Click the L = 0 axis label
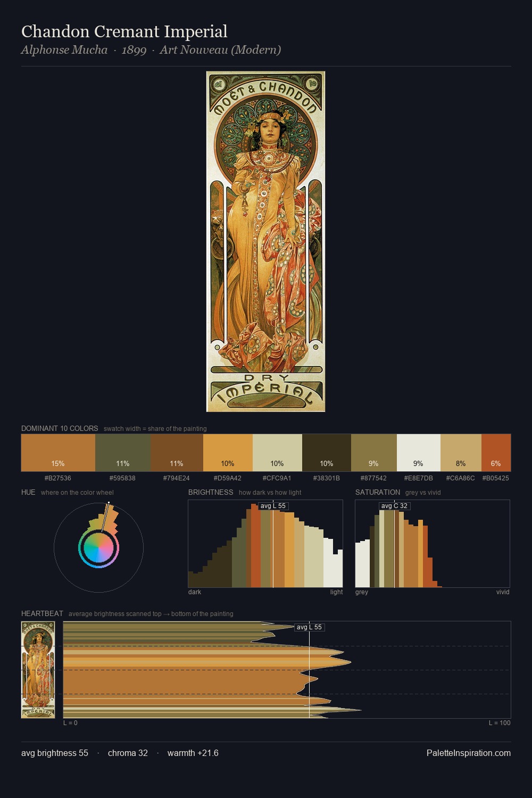The height and width of the screenshot is (798, 532). tap(70, 723)
